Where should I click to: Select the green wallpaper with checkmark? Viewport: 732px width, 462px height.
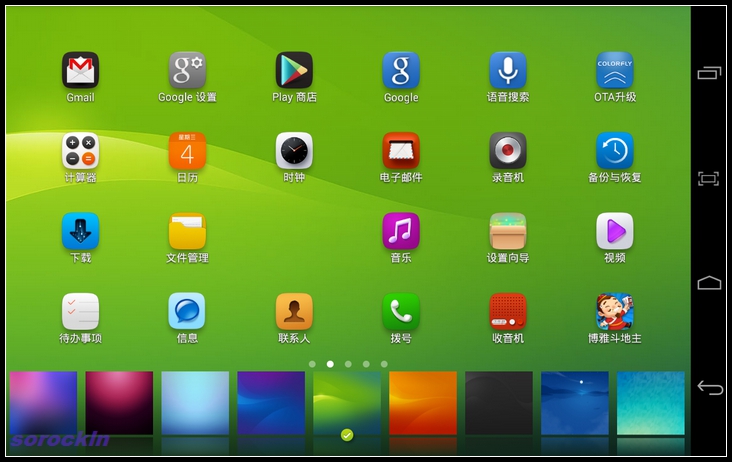pos(347,403)
